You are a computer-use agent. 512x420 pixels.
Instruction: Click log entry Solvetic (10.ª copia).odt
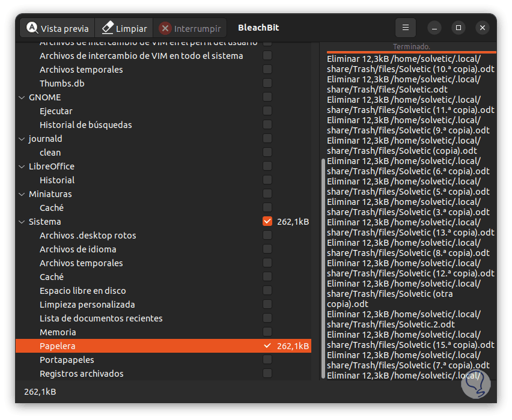(x=410, y=64)
